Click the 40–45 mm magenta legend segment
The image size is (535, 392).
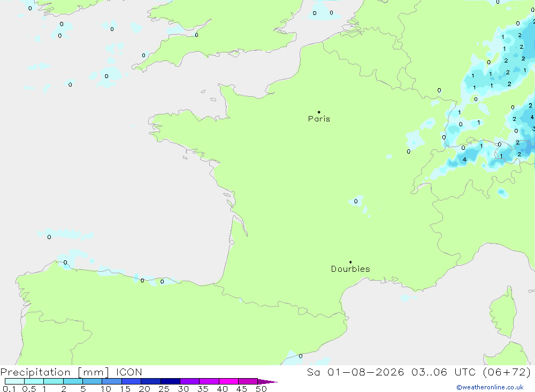[228, 381]
